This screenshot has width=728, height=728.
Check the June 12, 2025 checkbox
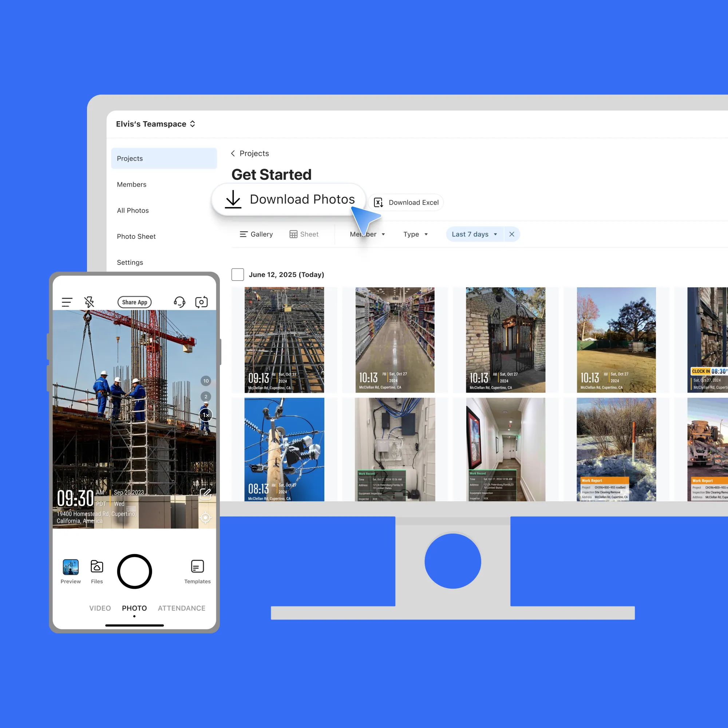[237, 275]
